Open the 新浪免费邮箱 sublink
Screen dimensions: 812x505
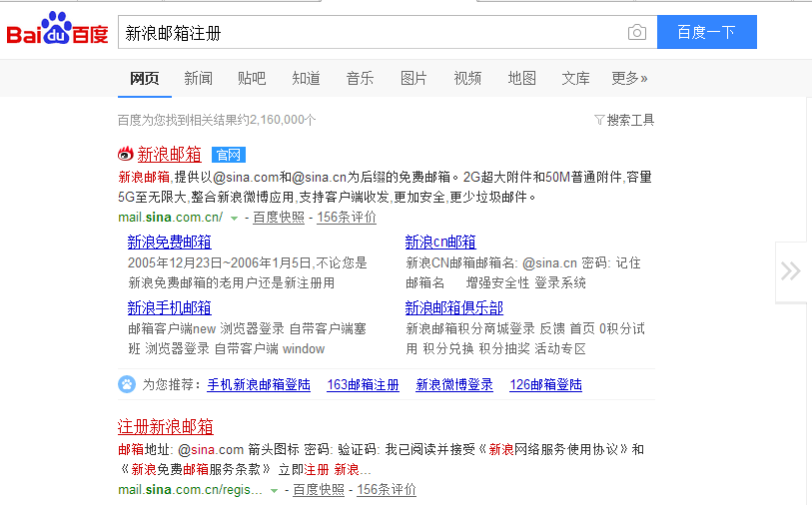pos(170,242)
